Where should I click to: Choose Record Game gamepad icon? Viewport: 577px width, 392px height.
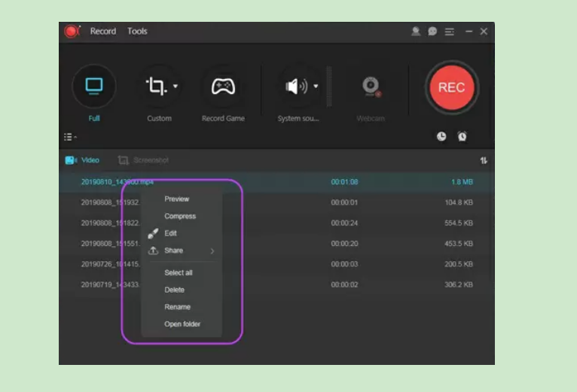click(224, 87)
